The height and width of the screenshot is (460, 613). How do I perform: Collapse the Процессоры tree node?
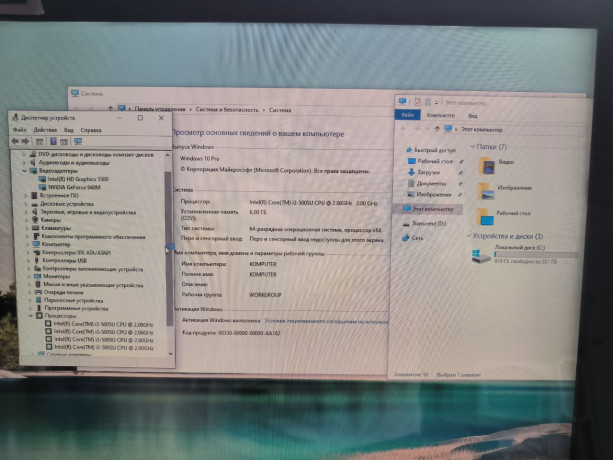[x=24, y=315]
